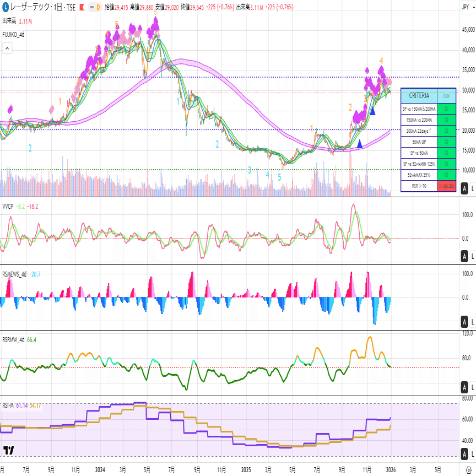Toggle auto scale A in the main price pane

(464, 188)
